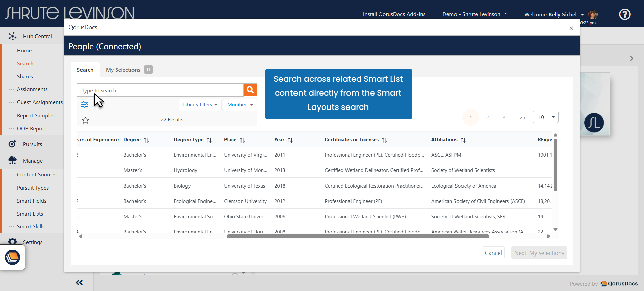The width and height of the screenshot is (644, 291).
Task: Switch to the My Selections tab
Action: (x=129, y=70)
